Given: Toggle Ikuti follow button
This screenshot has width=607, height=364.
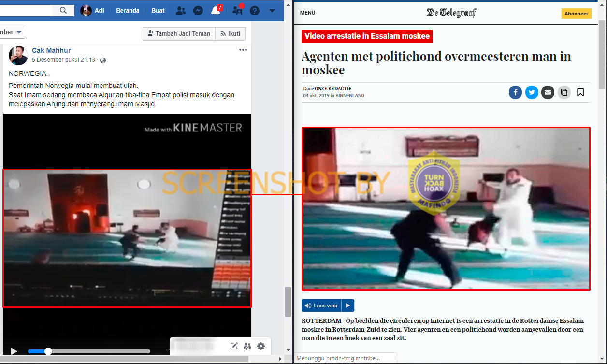Looking at the screenshot, I should [x=230, y=33].
